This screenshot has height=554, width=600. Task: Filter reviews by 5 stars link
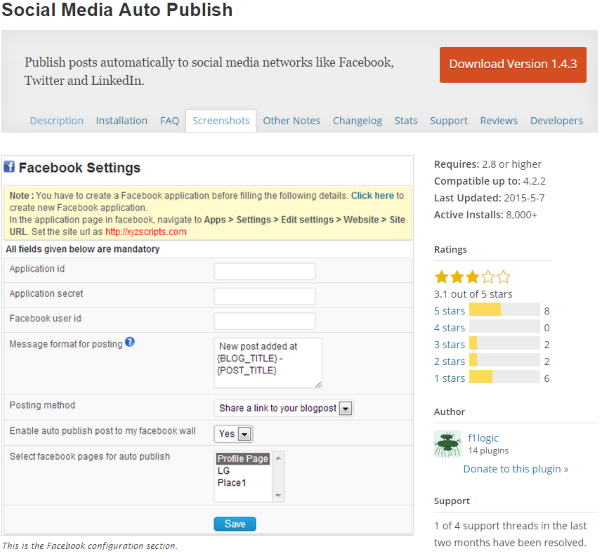pos(449,311)
